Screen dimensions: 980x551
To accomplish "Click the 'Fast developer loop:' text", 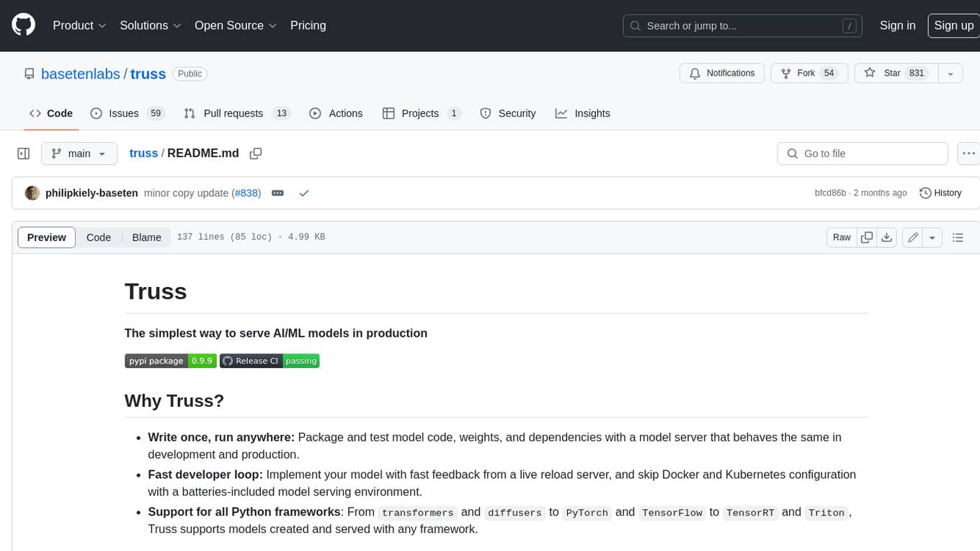I will click(x=205, y=475).
